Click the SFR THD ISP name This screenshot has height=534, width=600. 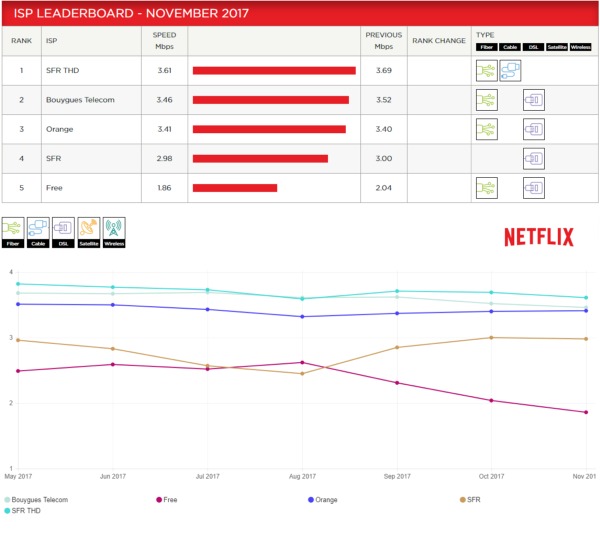pyautogui.click(x=62, y=70)
